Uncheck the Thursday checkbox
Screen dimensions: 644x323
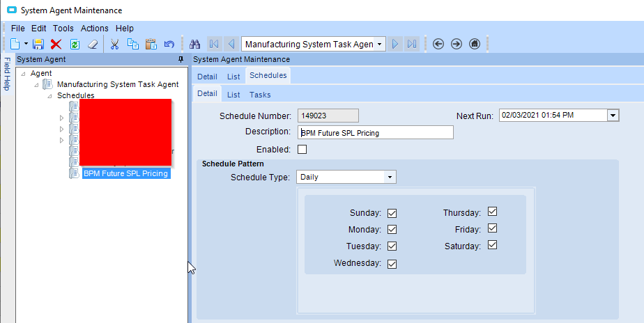coord(493,212)
